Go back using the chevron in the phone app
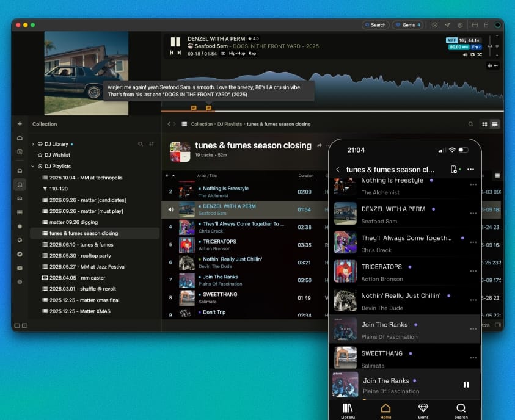The height and width of the screenshot is (420, 515). (338, 169)
